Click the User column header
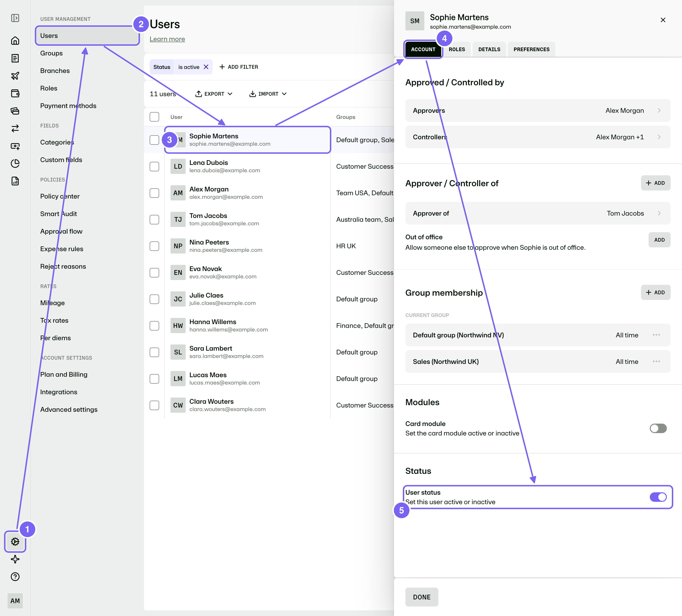 [x=176, y=117]
